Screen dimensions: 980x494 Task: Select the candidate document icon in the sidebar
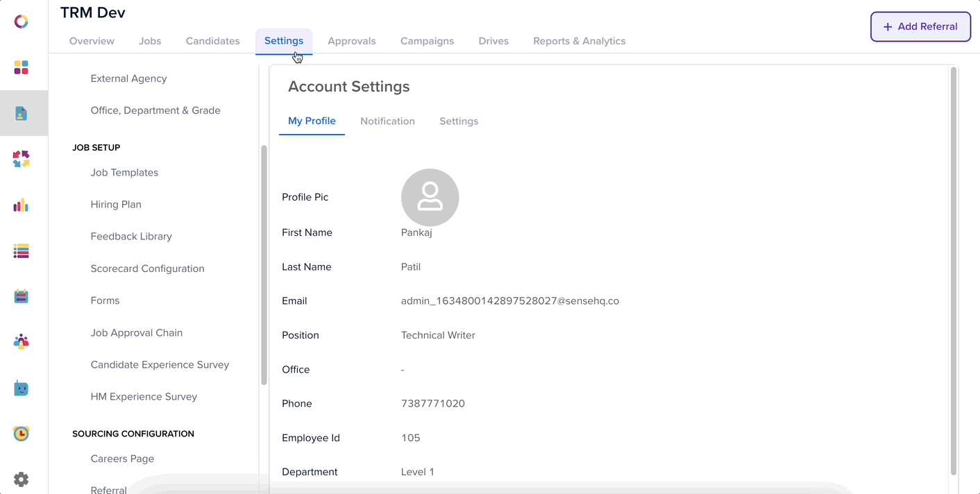pos(21,112)
